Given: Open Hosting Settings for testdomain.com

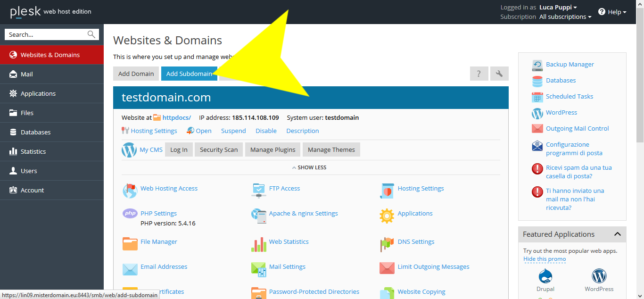Looking at the screenshot, I should point(153,131).
